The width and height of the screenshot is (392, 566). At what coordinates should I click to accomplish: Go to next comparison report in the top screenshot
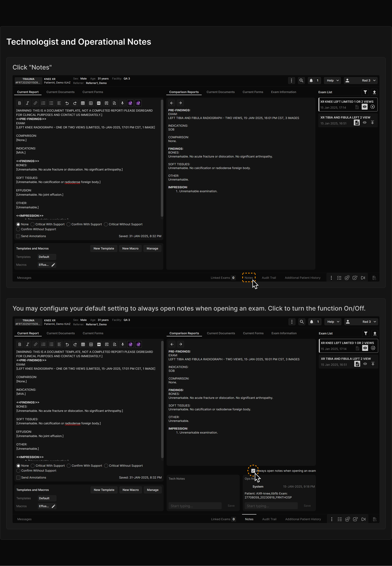pyautogui.click(x=180, y=103)
